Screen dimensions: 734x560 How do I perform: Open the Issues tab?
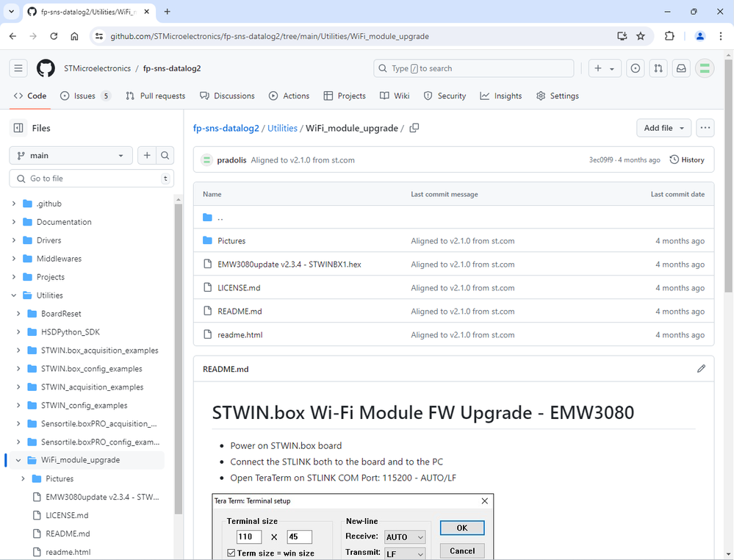click(x=85, y=96)
